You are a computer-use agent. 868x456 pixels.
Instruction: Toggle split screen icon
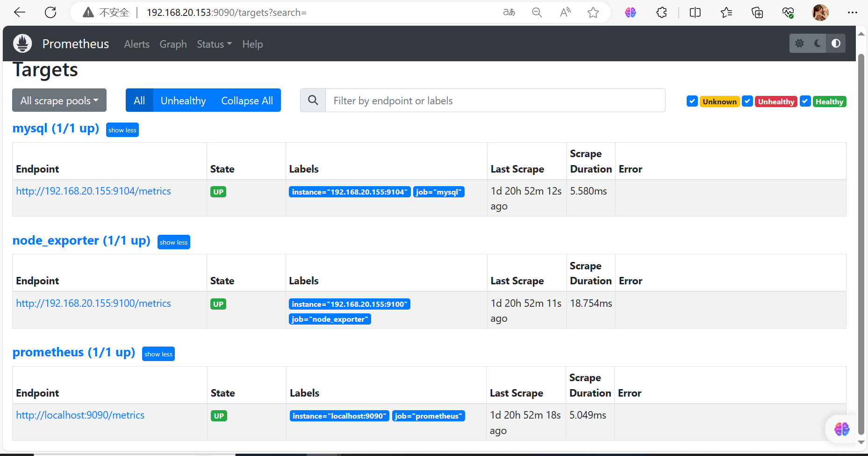click(695, 13)
